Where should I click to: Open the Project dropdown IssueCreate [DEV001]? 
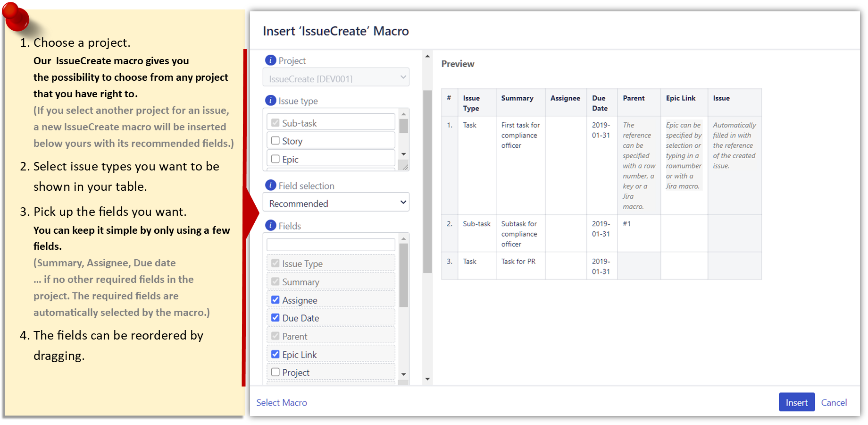point(336,78)
